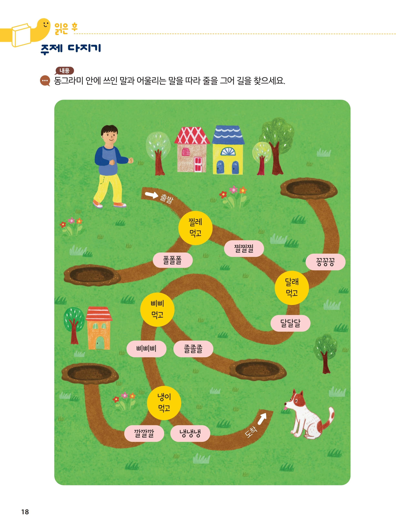Click the brown speech bubble icon

pos(45,81)
